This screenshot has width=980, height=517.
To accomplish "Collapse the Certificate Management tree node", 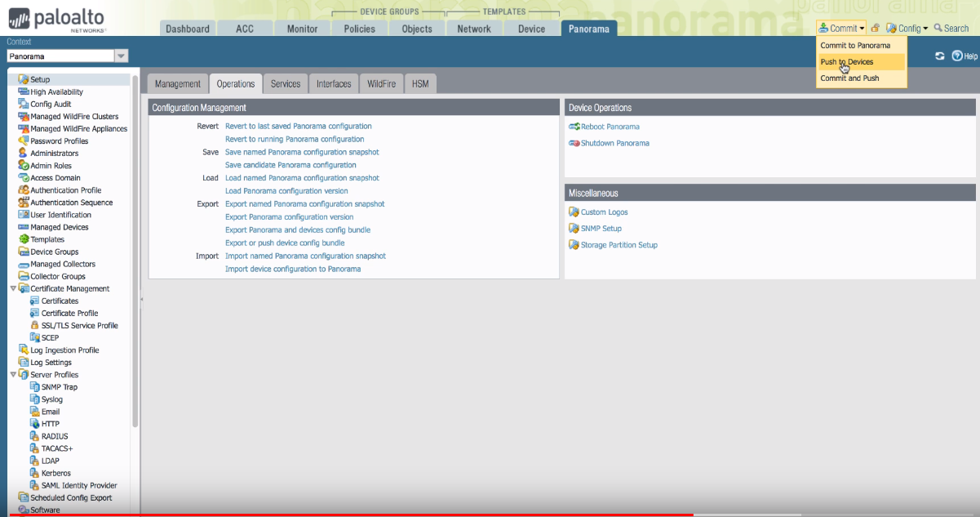I will pyautogui.click(x=14, y=288).
